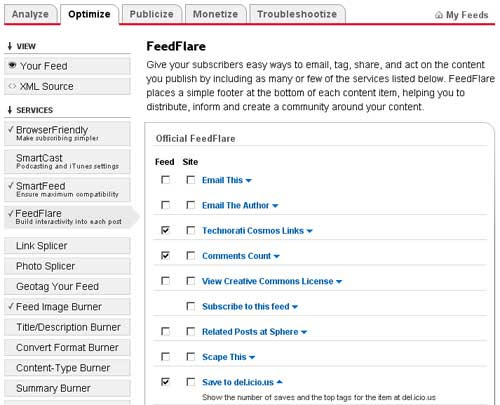Enable Feed checkbox for Scape This
Screen dimensions: 500x405
click(165, 357)
